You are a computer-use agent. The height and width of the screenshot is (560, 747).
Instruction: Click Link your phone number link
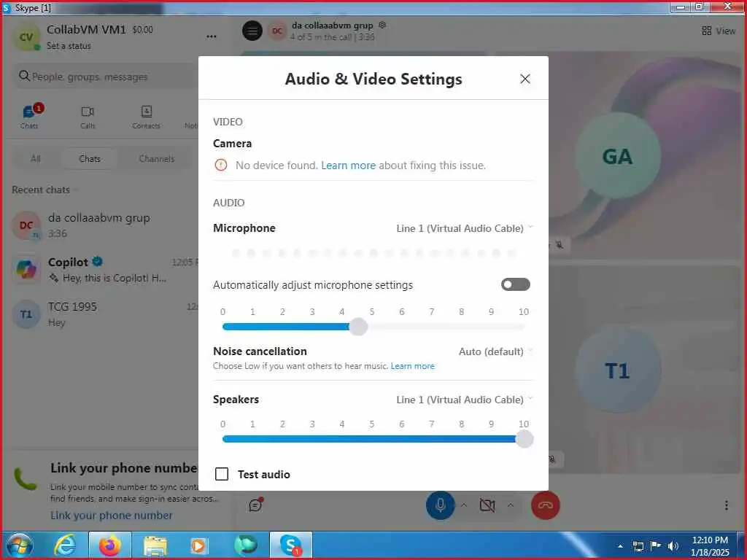(112, 516)
